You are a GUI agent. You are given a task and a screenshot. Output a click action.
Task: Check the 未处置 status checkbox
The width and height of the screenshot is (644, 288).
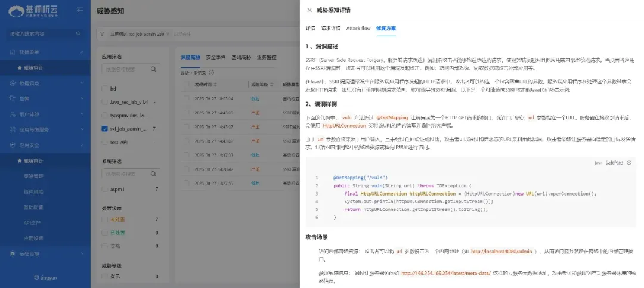(x=105, y=219)
